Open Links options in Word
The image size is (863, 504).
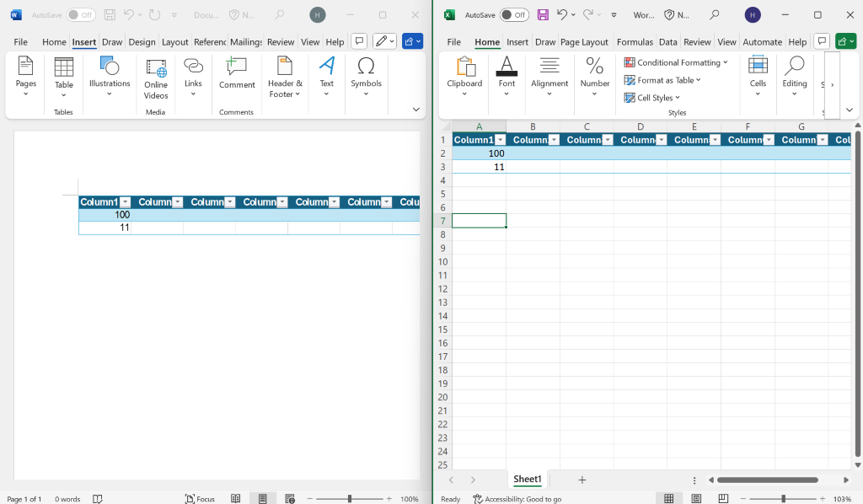point(193,77)
